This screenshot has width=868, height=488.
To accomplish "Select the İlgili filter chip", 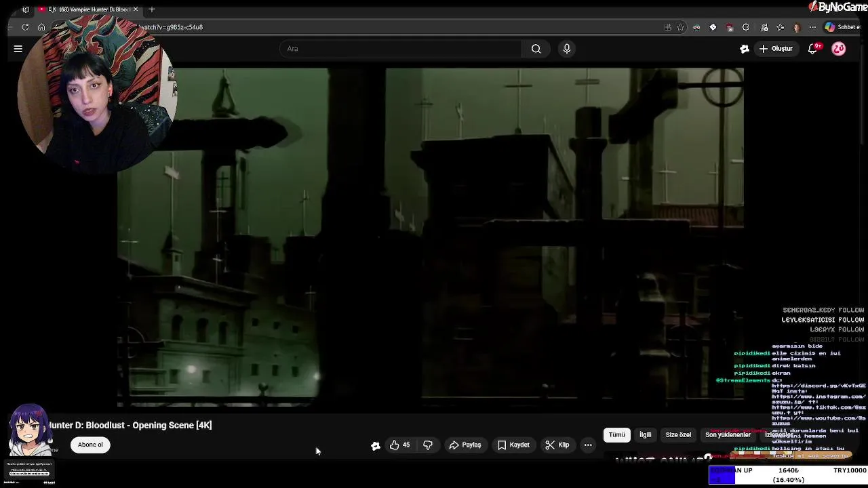I will pyautogui.click(x=645, y=435).
